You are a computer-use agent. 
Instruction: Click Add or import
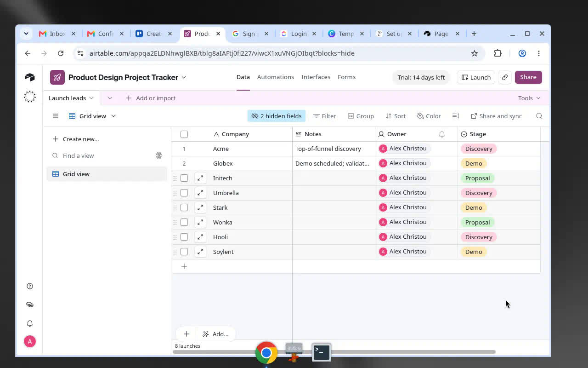pos(150,98)
